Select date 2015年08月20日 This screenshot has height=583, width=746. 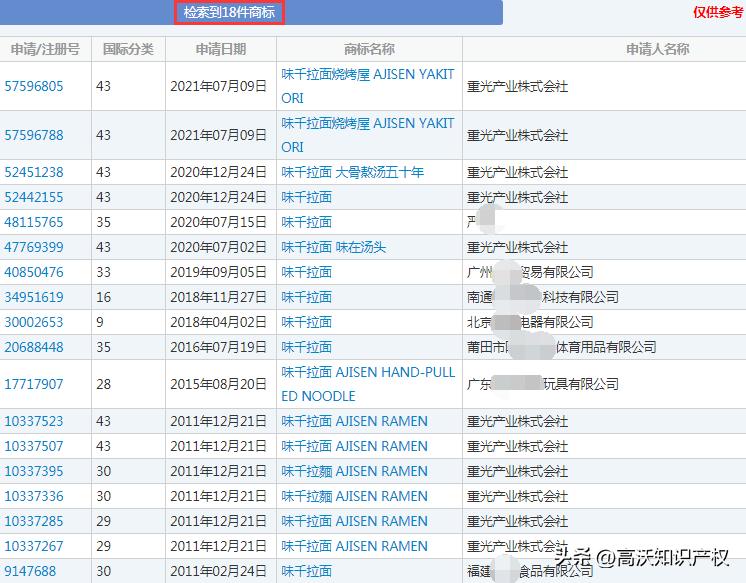pyautogui.click(x=218, y=384)
